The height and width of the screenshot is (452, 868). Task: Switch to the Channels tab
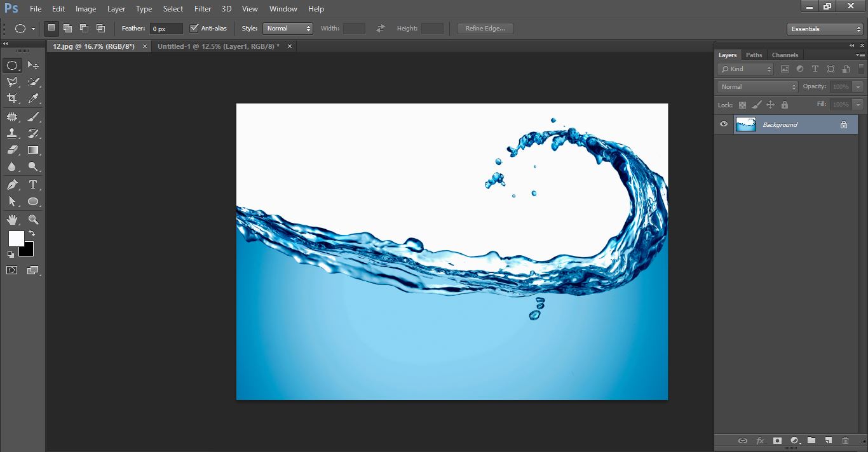point(785,55)
